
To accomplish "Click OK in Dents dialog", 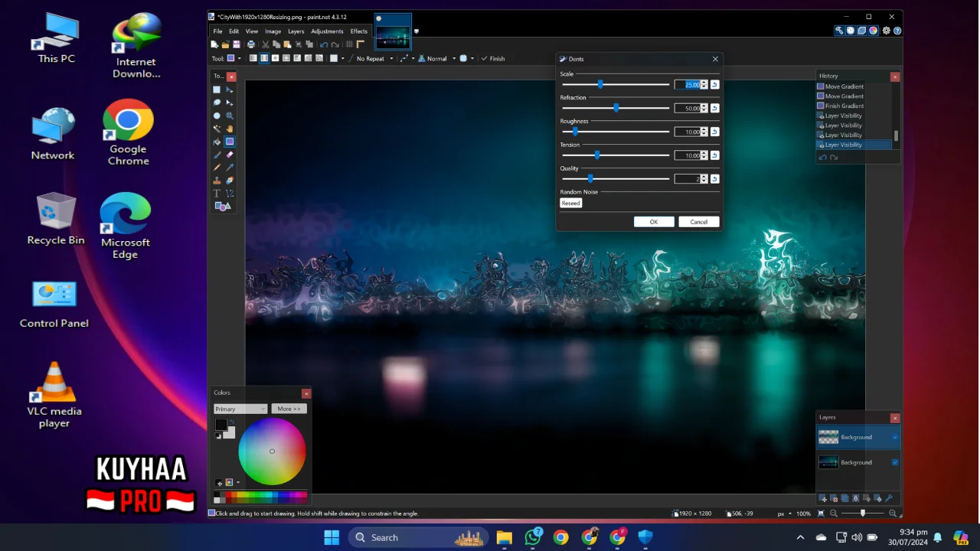I will point(654,222).
